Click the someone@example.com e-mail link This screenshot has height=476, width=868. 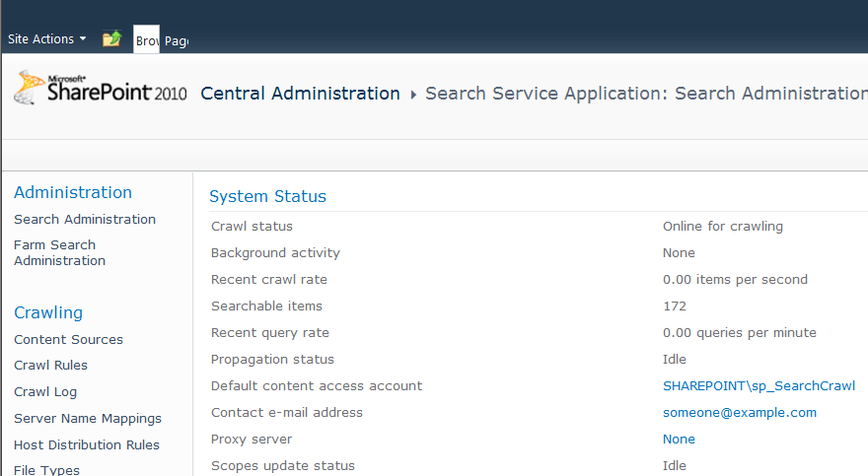click(x=740, y=412)
